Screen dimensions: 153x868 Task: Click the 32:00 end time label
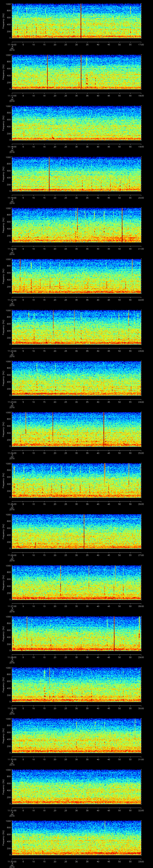141,810
